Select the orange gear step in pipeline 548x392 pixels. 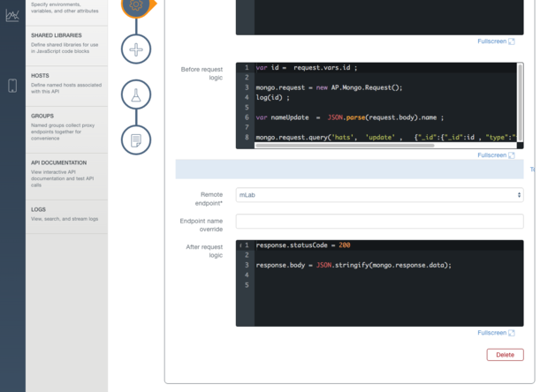pos(136,5)
